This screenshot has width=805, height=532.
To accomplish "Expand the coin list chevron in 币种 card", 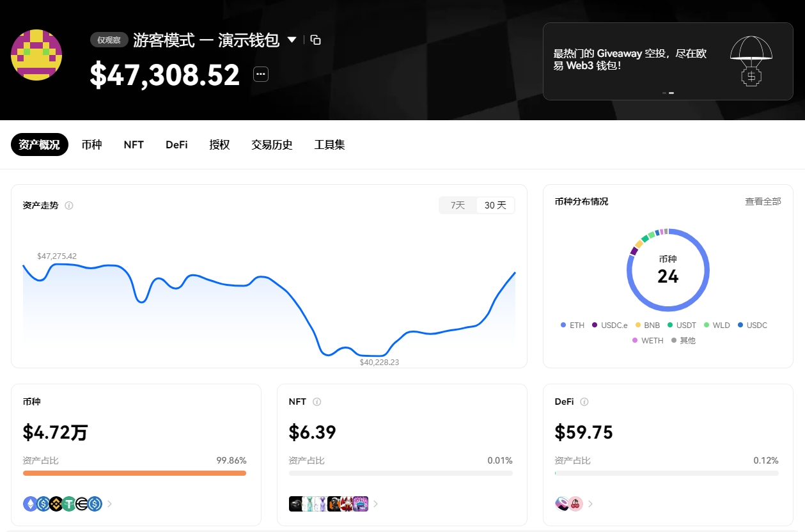I will [110, 504].
